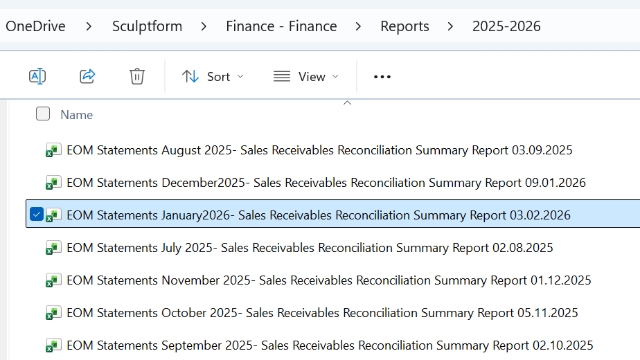Click Excel icon of October 2025 file
The width and height of the screenshot is (640, 360).
tap(53, 313)
